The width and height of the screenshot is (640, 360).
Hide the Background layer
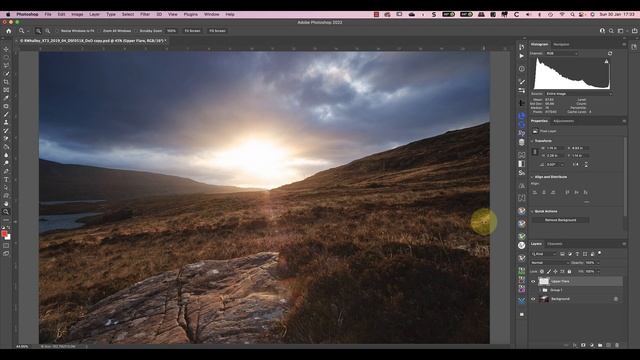pyautogui.click(x=533, y=299)
